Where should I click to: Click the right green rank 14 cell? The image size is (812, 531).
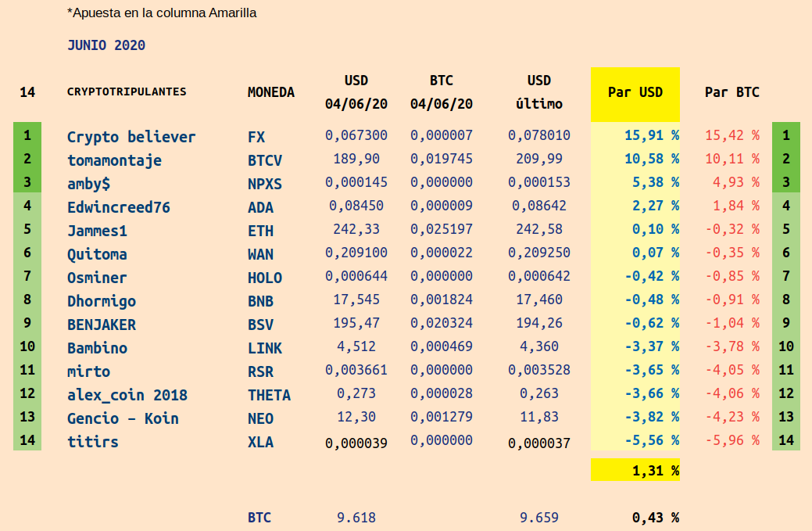785,441
